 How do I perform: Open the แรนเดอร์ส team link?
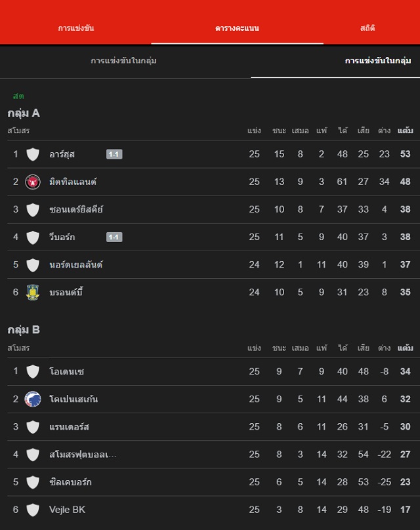pos(69,427)
